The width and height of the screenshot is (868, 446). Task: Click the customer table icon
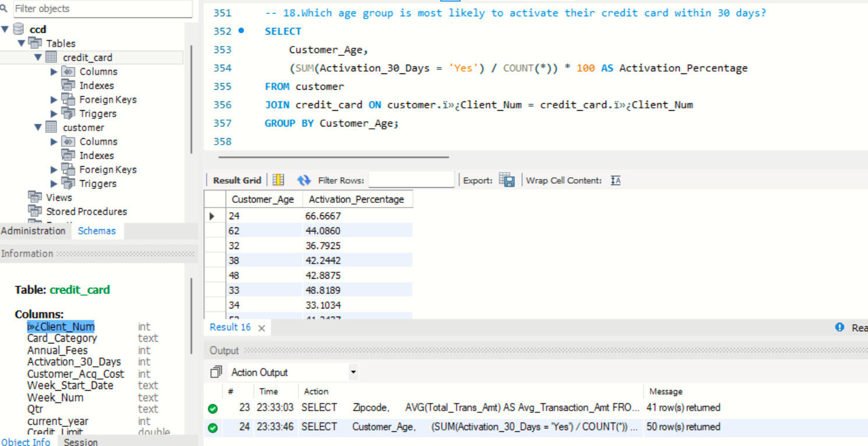(51, 127)
